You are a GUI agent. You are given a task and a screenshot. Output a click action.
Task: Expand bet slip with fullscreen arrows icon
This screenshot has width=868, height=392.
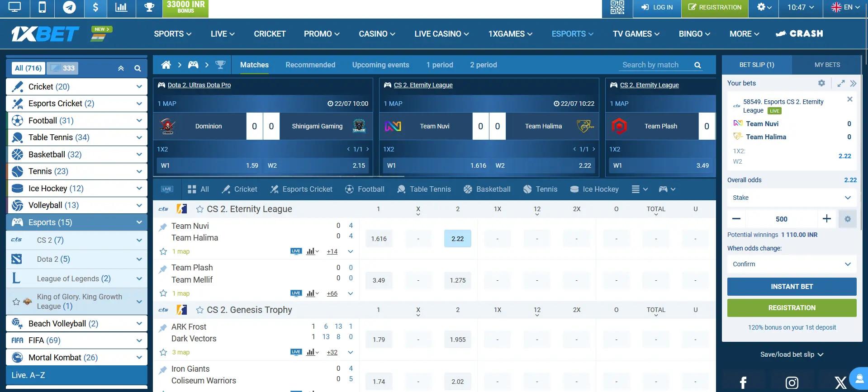click(x=841, y=83)
